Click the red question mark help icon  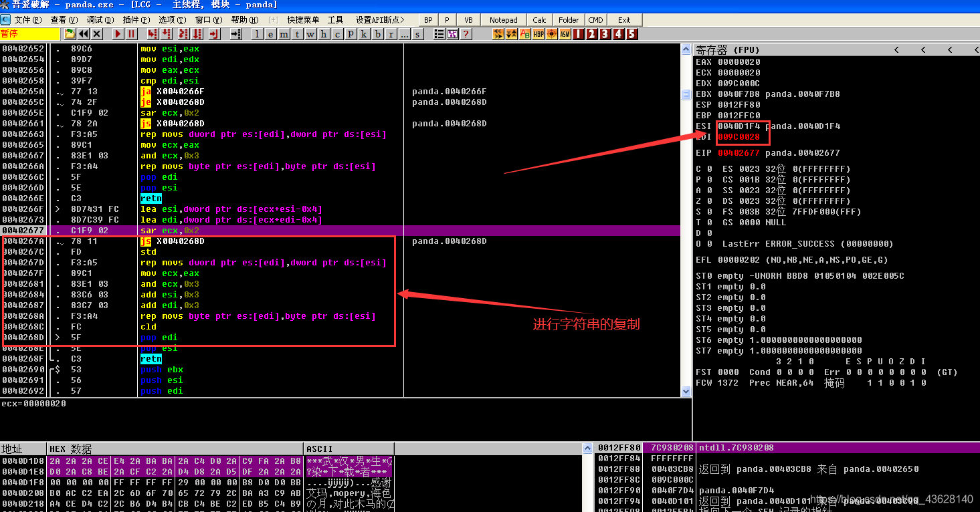(x=466, y=34)
